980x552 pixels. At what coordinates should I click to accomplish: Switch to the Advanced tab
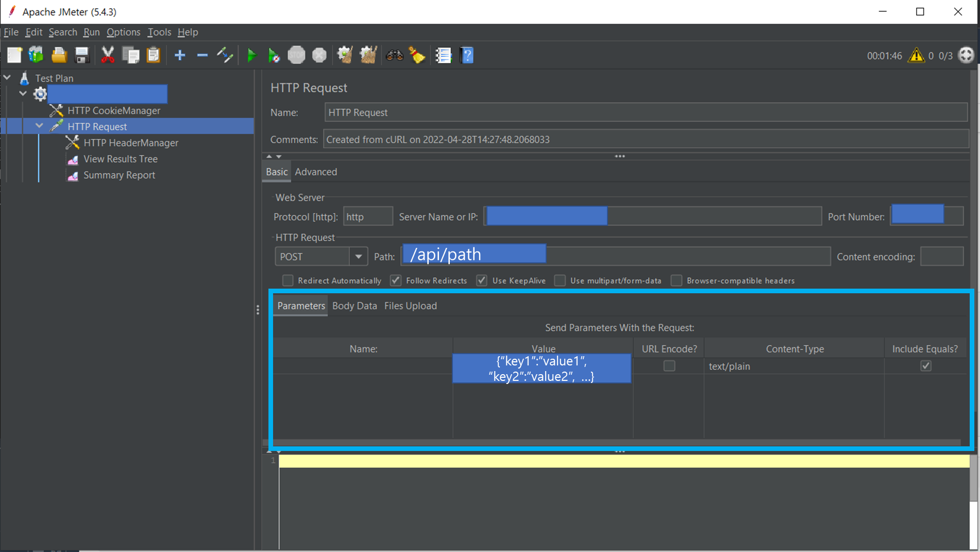pos(316,172)
